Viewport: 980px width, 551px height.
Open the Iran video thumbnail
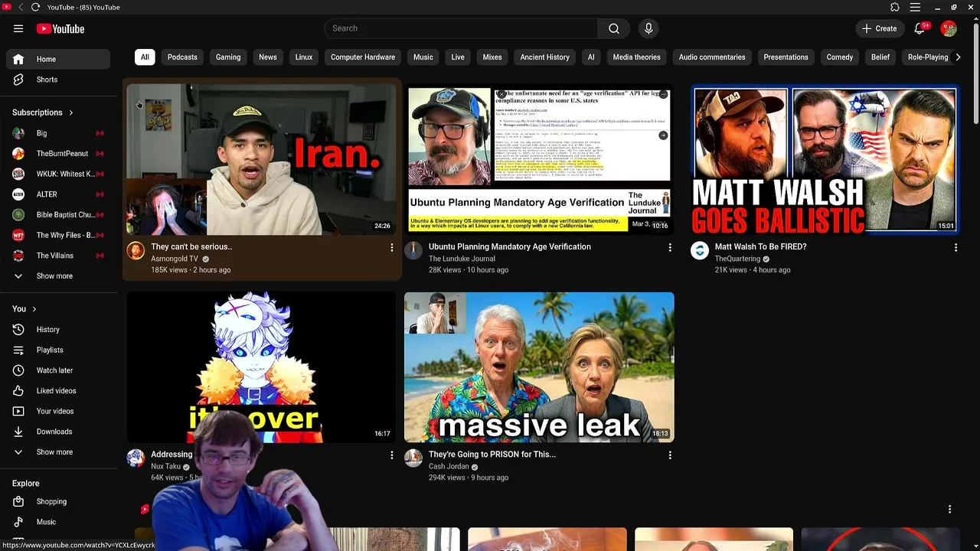click(262, 159)
